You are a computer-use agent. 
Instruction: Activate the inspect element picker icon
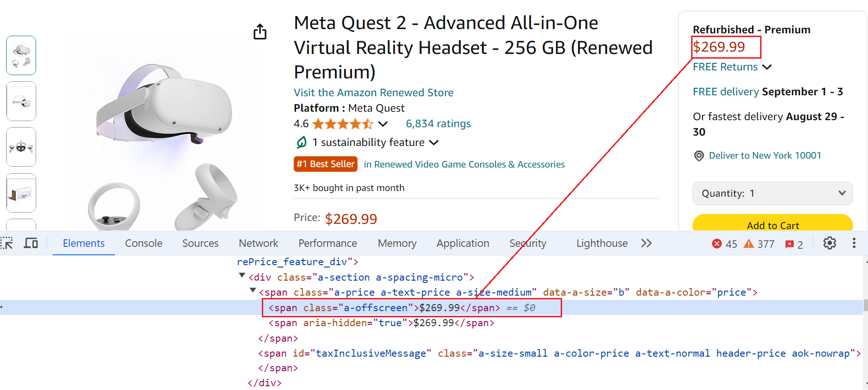pyautogui.click(x=7, y=243)
